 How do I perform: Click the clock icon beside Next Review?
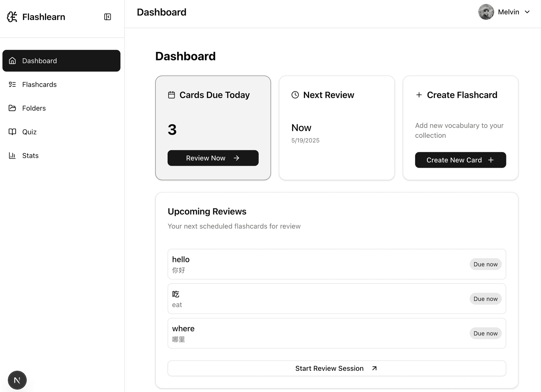(295, 95)
